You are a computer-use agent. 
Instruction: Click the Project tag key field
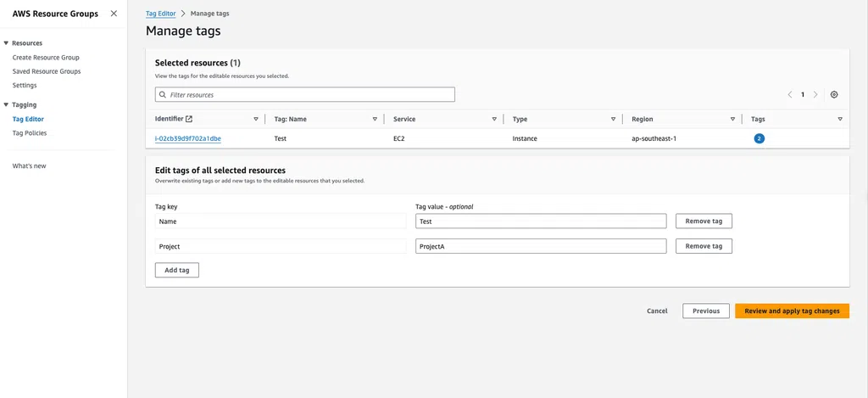click(x=281, y=246)
